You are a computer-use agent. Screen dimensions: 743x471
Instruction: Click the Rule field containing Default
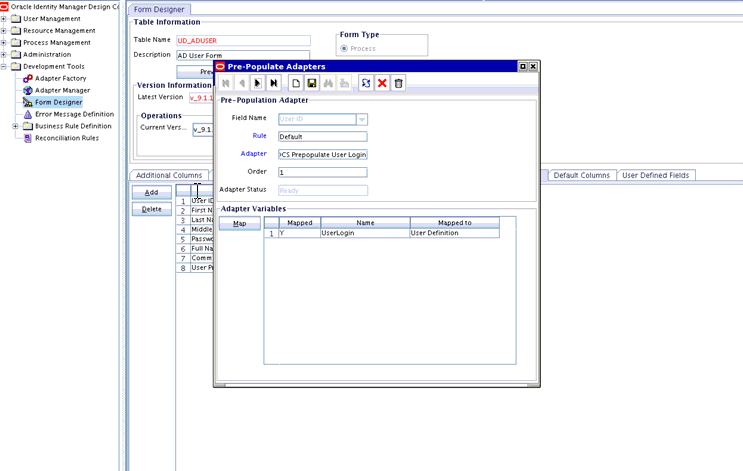click(x=322, y=136)
